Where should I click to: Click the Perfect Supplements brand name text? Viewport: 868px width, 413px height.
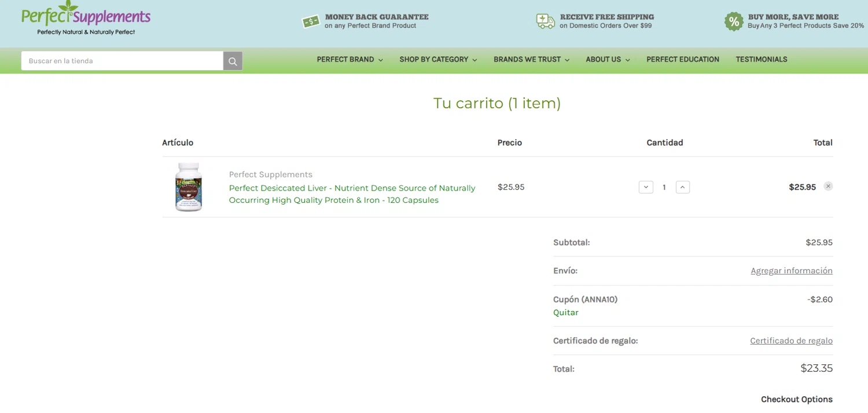(x=271, y=174)
